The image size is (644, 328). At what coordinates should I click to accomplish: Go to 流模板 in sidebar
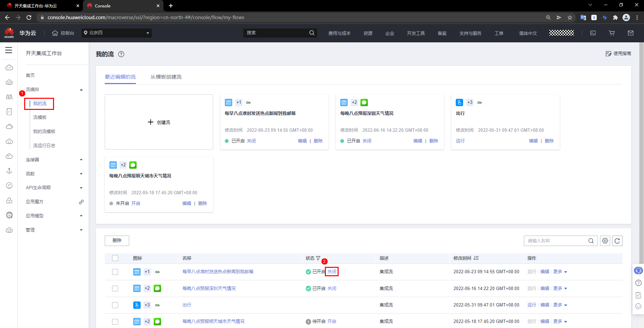40,117
